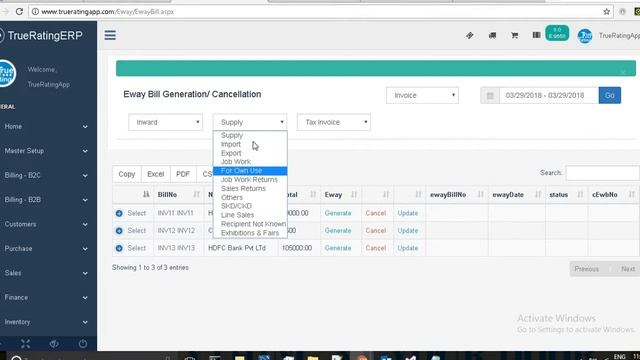This screenshot has height=360, width=640.
Task: Collapse the Supply dropdown box
Action: tap(250, 122)
